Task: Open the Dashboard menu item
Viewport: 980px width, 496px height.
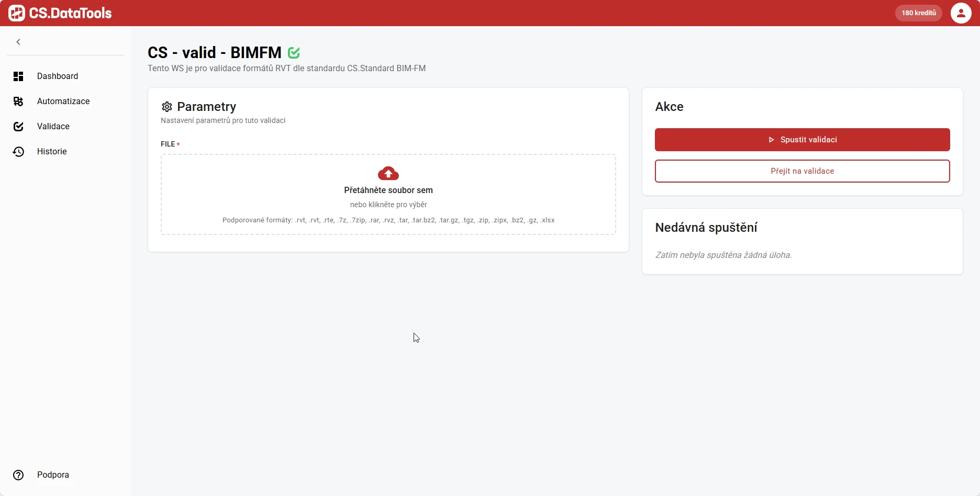Action: tap(65, 76)
